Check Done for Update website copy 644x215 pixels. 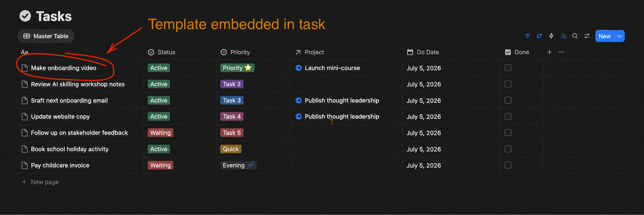point(508,116)
